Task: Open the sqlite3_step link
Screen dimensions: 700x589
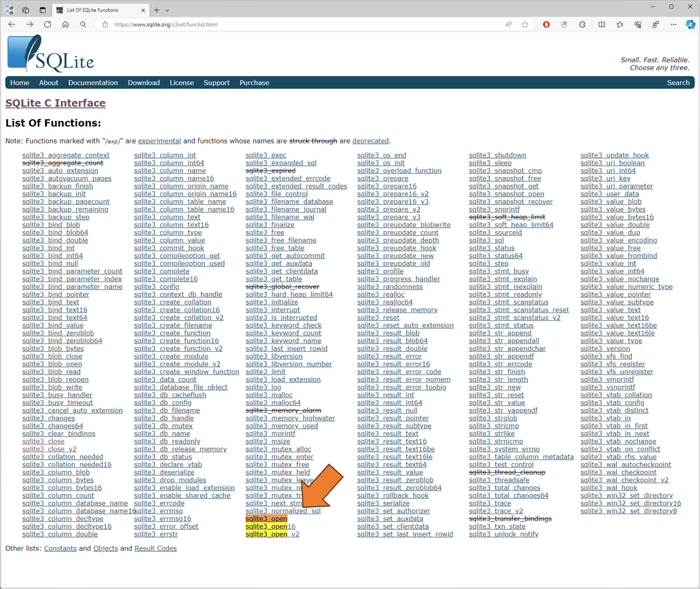Action: pos(489,264)
